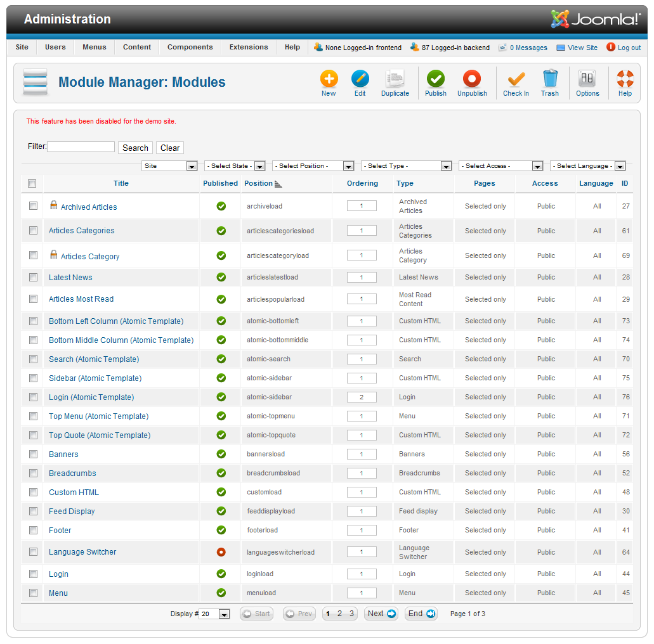Click the New module icon
This screenshot has width=654, height=644.
pos(329,79)
